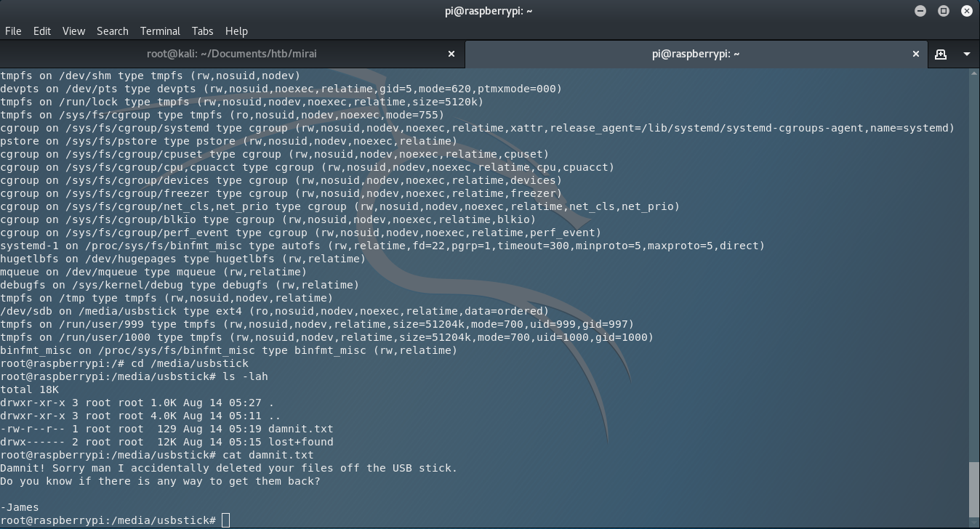Click the window title pi@raspberrypi
Image resolution: width=980 pixels, height=529 pixels.
pos(489,11)
